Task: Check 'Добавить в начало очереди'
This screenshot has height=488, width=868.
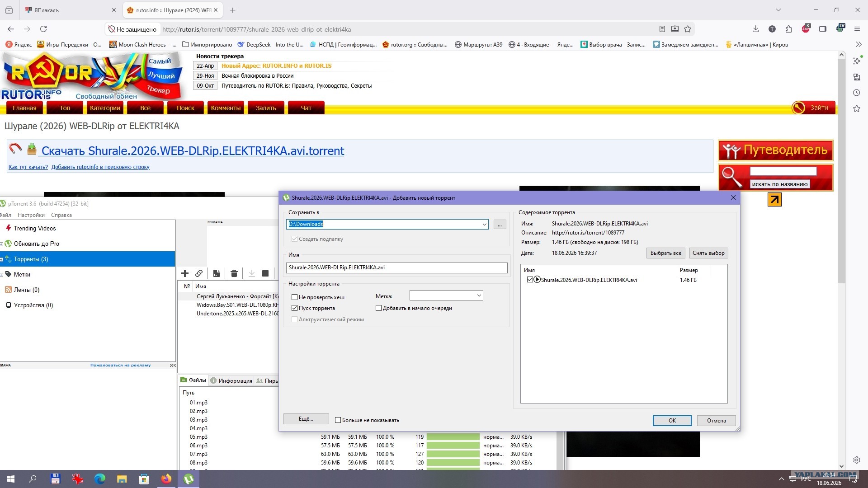Action: pyautogui.click(x=379, y=308)
